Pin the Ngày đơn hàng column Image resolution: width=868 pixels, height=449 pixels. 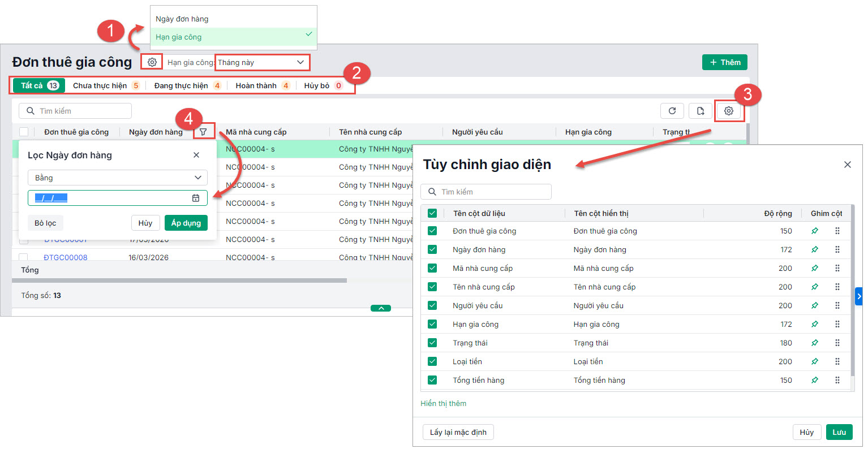[x=815, y=249]
